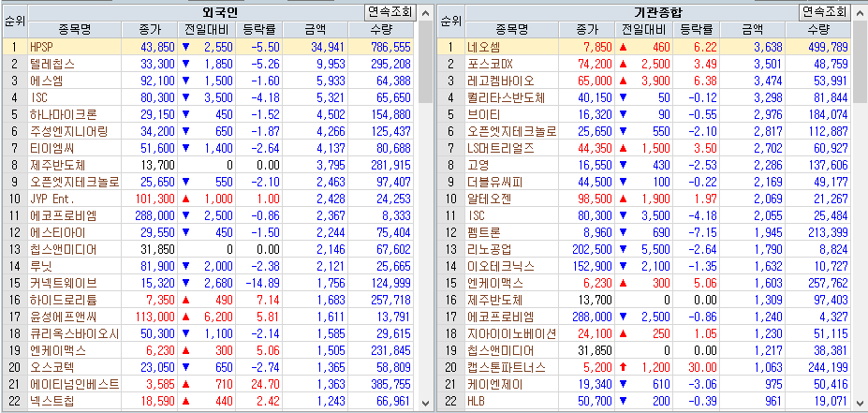Image resolution: width=868 pixels, height=413 pixels.
Task: Select ISC in the 외국인 list
Action: pos(40,98)
